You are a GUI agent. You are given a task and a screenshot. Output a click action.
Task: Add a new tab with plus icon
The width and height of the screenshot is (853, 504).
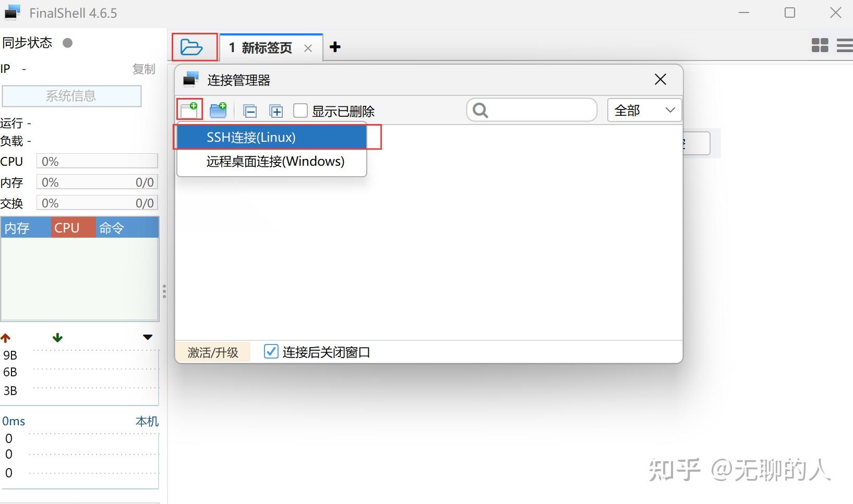click(335, 47)
